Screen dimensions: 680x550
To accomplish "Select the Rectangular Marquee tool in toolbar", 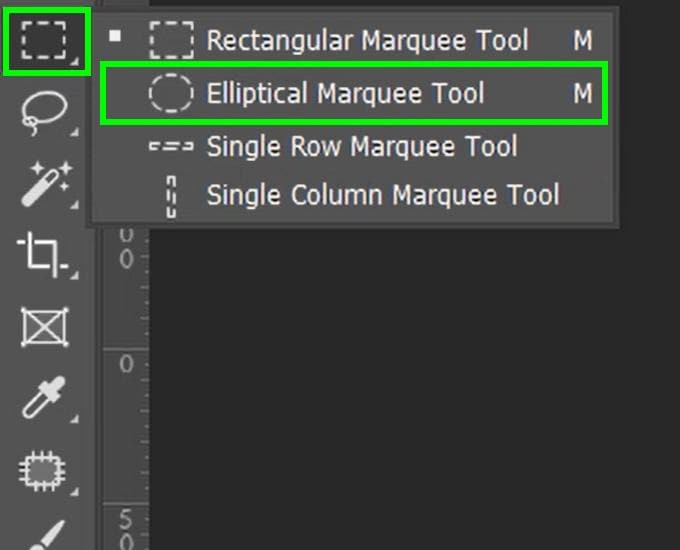I will 47,41.
